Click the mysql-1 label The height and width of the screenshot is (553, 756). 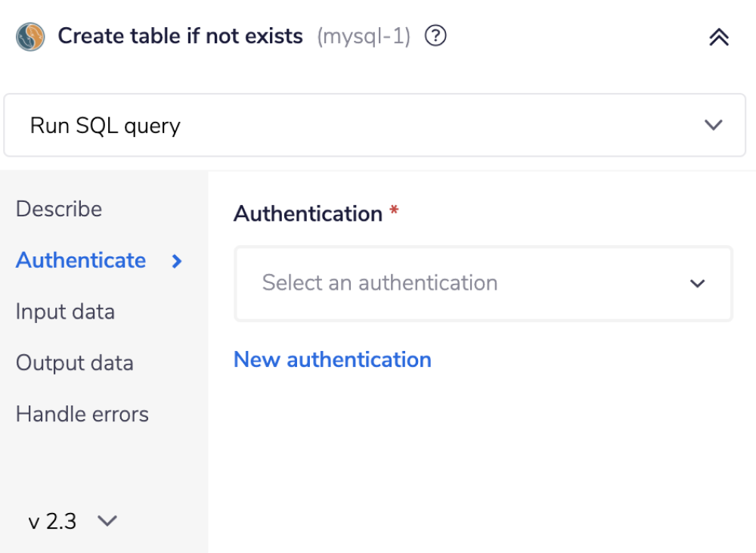[x=364, y=36]
